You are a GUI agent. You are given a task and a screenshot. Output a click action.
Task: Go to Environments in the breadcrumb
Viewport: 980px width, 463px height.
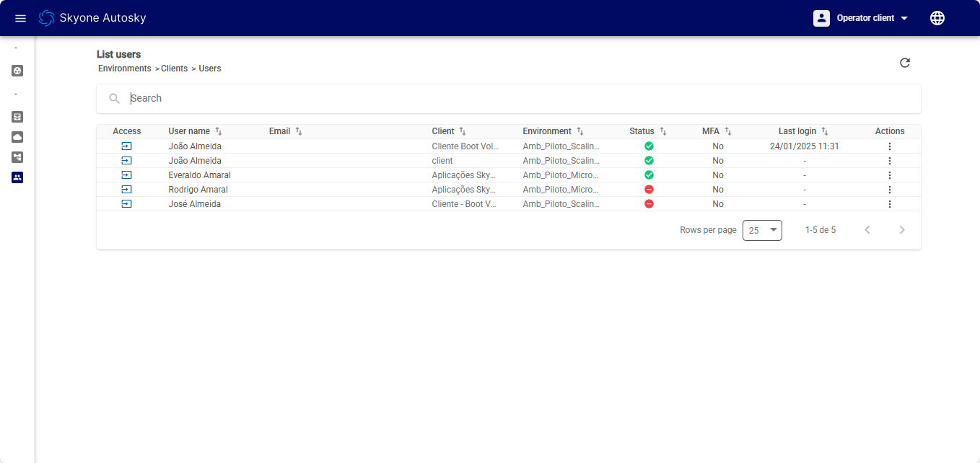click(125, 69)
